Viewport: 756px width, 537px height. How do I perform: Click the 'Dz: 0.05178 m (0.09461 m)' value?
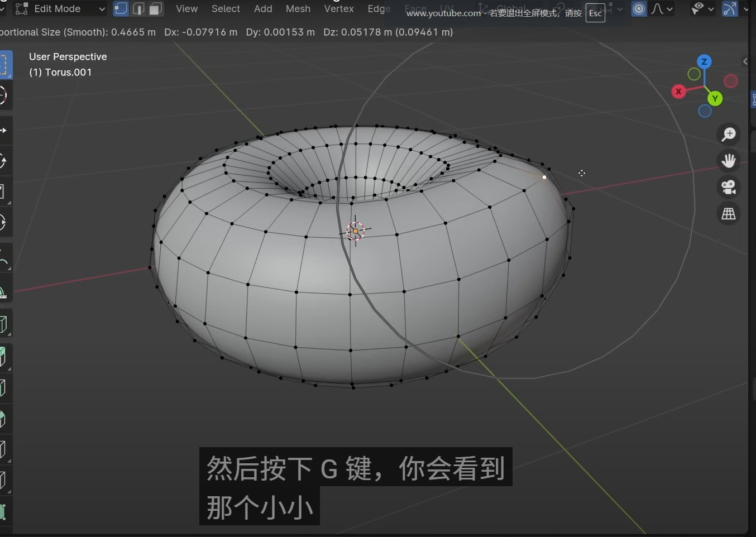point(388,32)
